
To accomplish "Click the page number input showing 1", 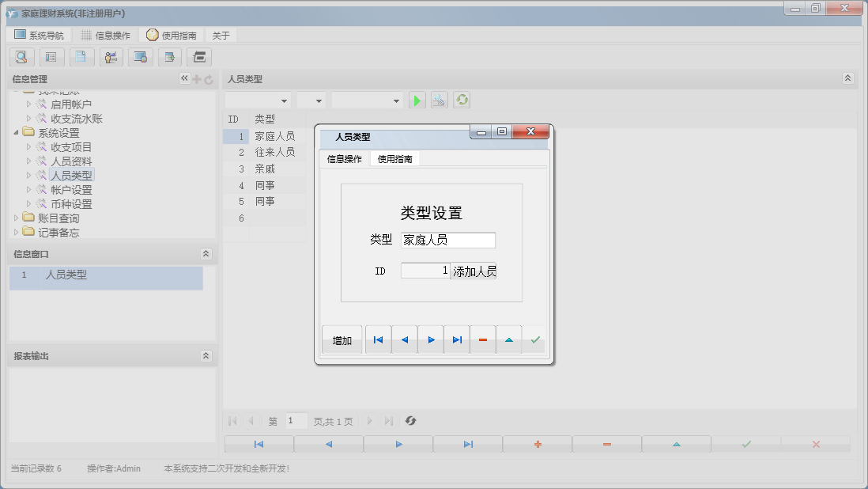I will pyautogui.click(x=296, y=421).
